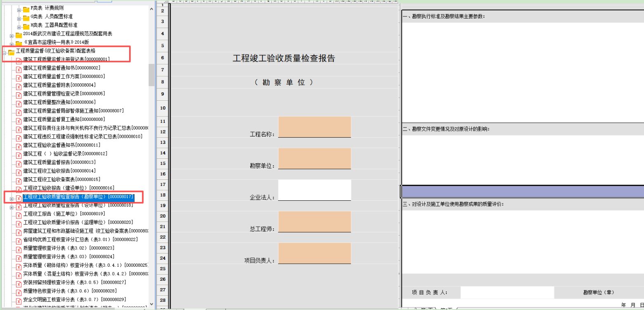Click the document icon for 安全文明施工核查评分表

pyautogui.click(x=18, y=300)
